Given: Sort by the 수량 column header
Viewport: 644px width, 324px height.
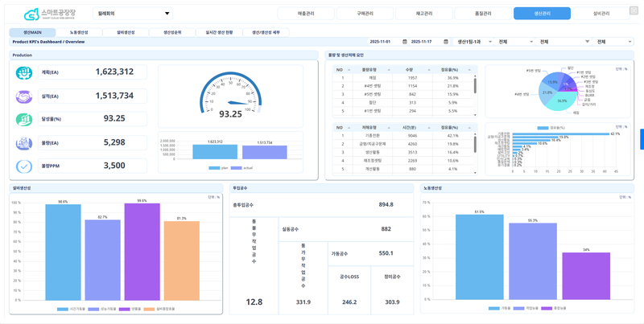Looking at the screenshot, I should point(409,70).
